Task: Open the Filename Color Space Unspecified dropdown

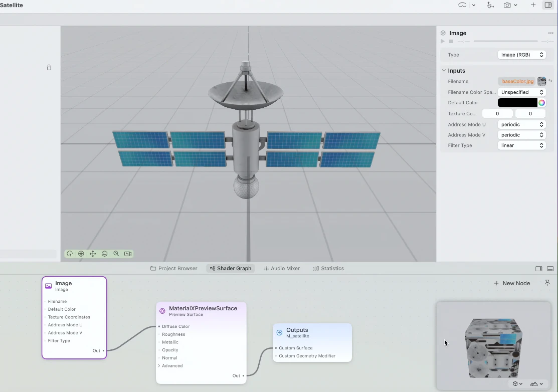Action: click(x=522, y=92)
